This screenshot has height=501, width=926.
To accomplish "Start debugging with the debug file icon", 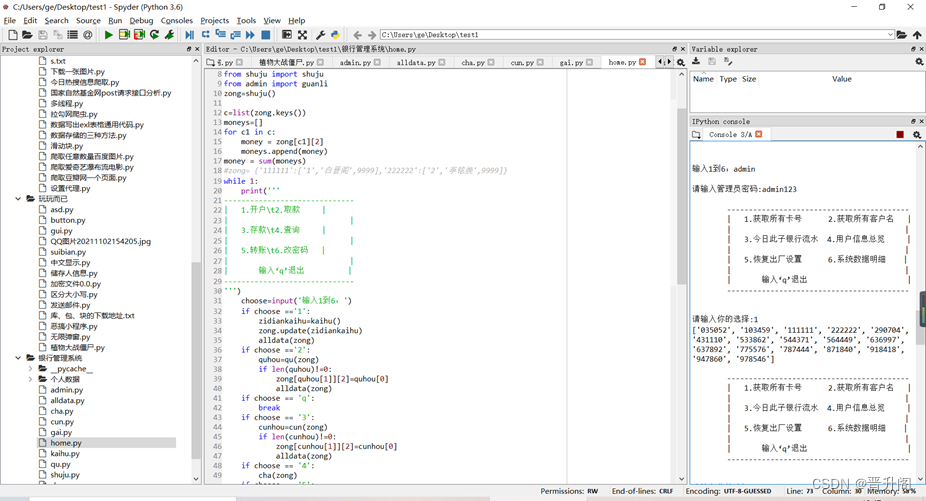I will [190, 35].
